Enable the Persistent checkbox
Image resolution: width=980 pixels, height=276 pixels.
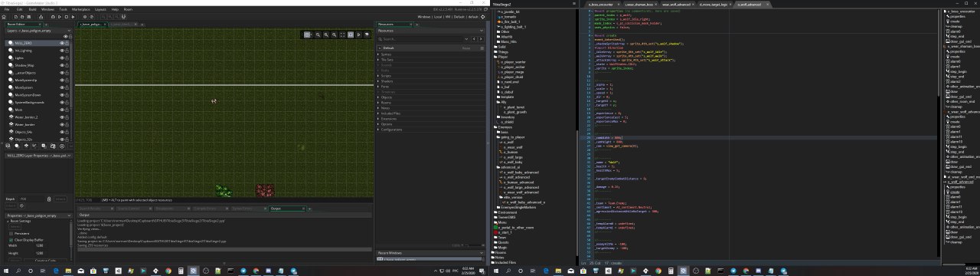(x=10, y=233)
